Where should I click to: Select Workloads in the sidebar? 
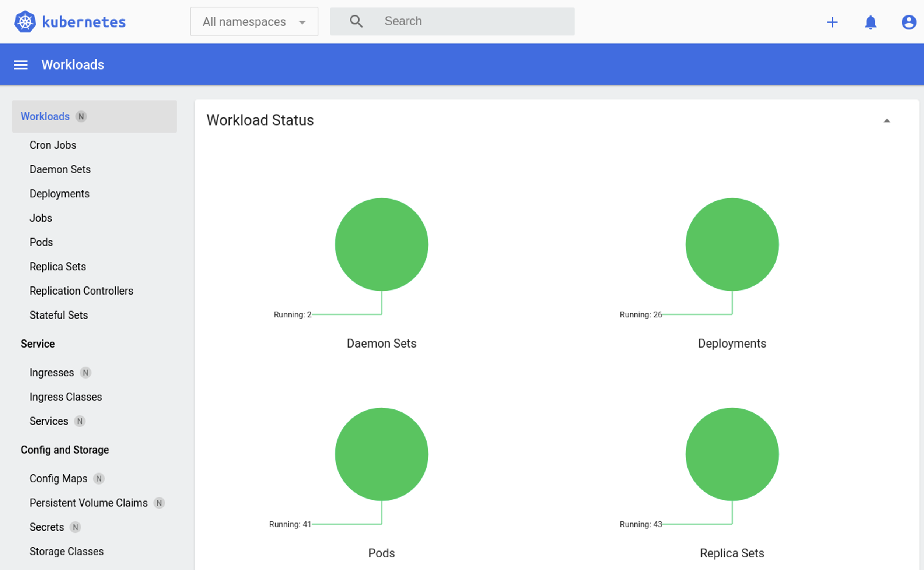point(94,116)
